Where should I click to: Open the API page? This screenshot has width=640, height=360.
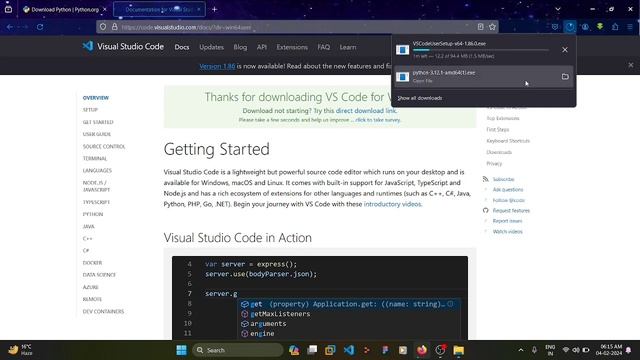(x=262, y=47)
